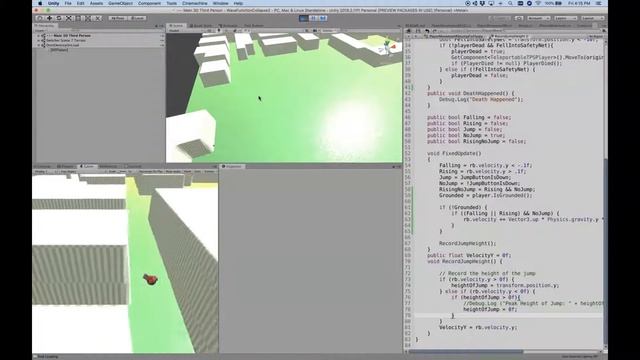The height and width of the screenshot is (360, 640).
Task: Click the line 'public bool Falling = false;'
Action: click(x=469, y=117)
